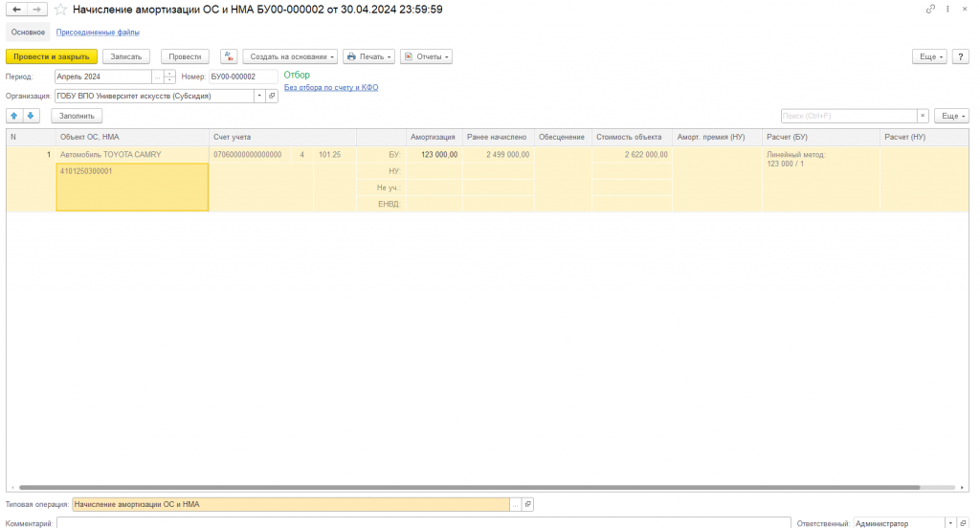Copy link to document via chain icon
980x528 pixels.
click(x=930, y=9)
